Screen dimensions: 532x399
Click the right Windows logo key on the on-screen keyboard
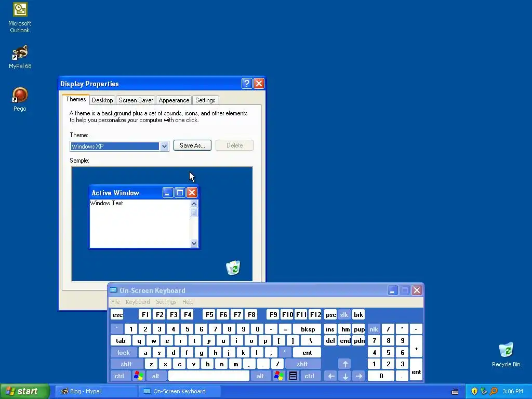click(279, 376)
